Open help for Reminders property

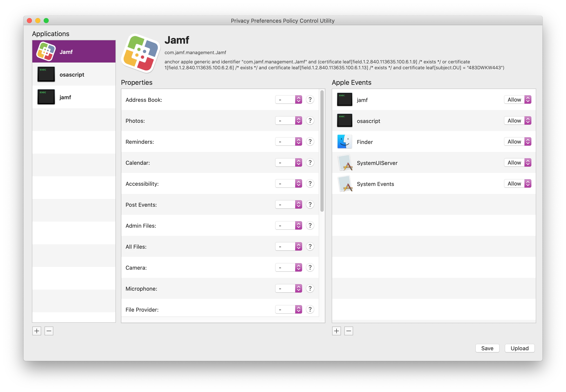coord(310,142)
